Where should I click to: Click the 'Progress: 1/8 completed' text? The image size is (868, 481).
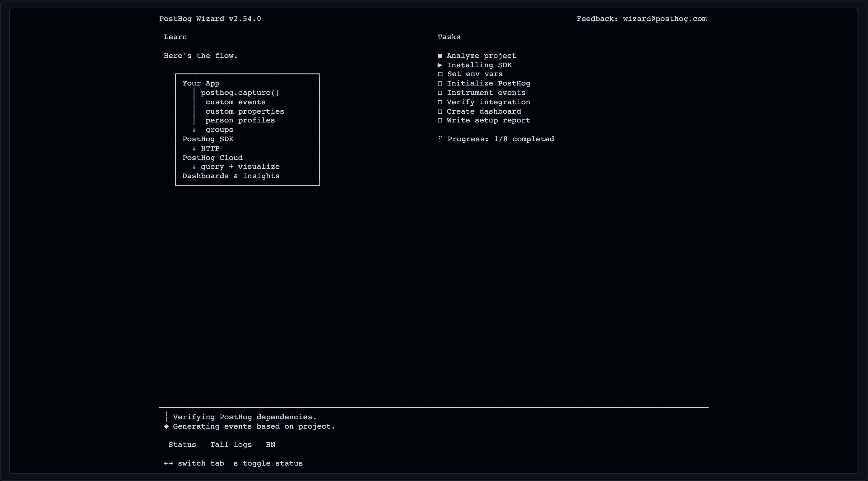click(x=500, y=139)
